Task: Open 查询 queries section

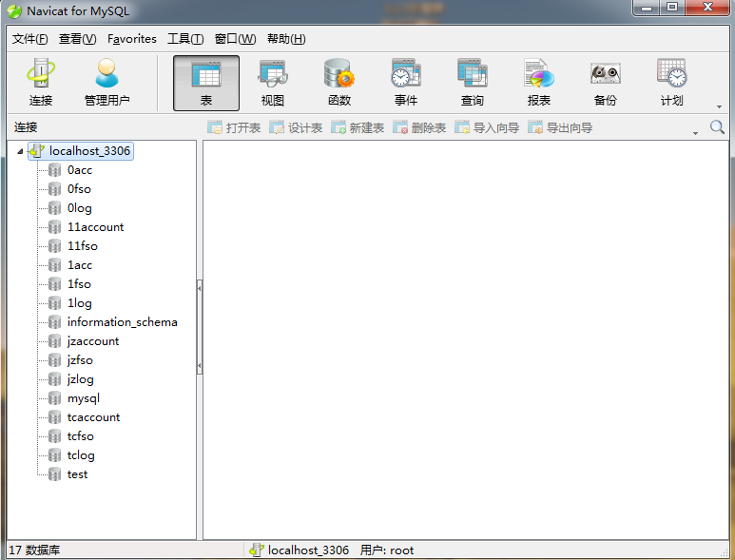Action: pyautogui.click(x=473, y=83)
